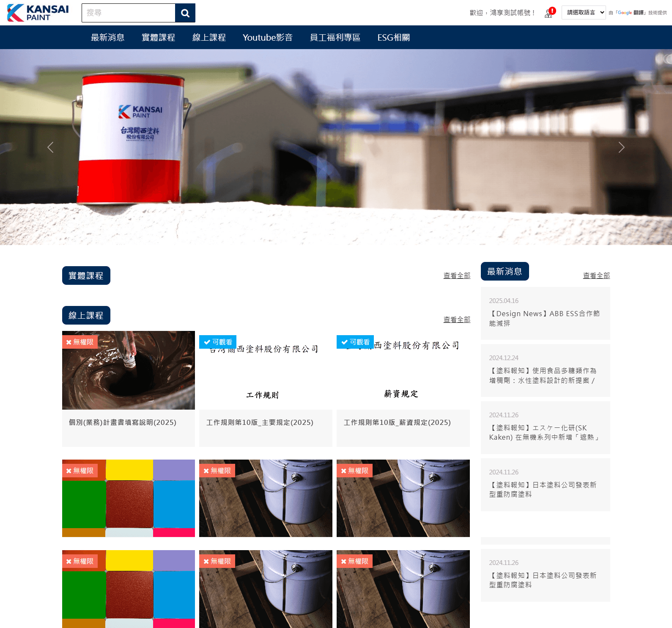Click the Kansai Paint logo
The height and width of the screenshot is (628, 672).
tap(38, 13)
